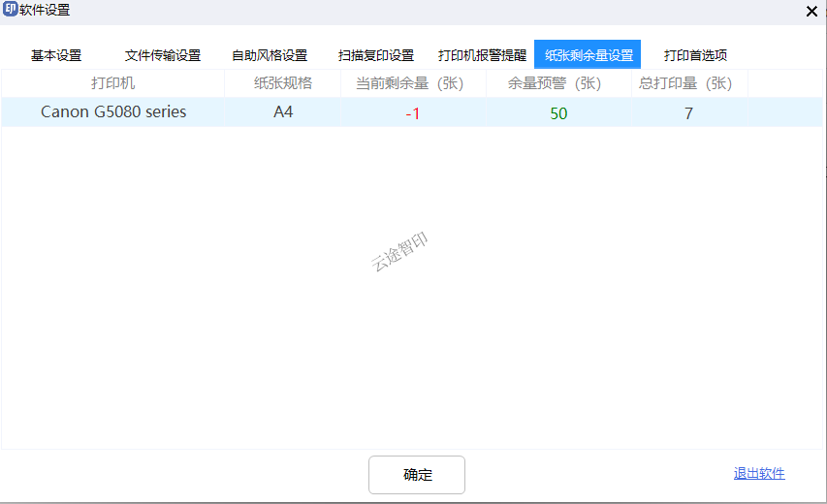Select 打印机报警提醒 tab
827x504 pixels.
click(x=482, y=55)
